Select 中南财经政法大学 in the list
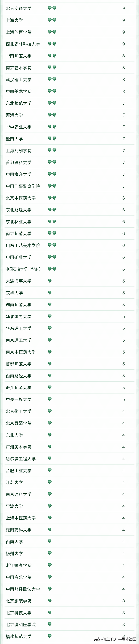The image size is (139, 644). (23, 589)
